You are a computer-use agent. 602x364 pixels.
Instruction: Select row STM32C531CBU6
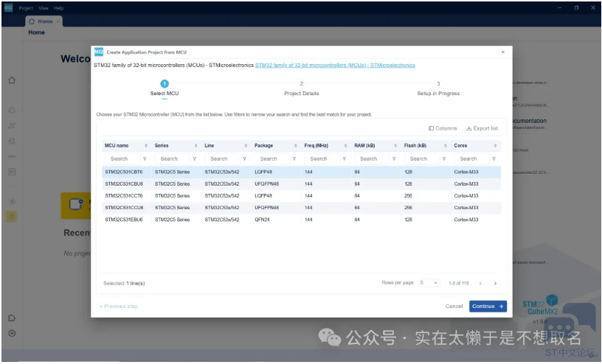302,184
